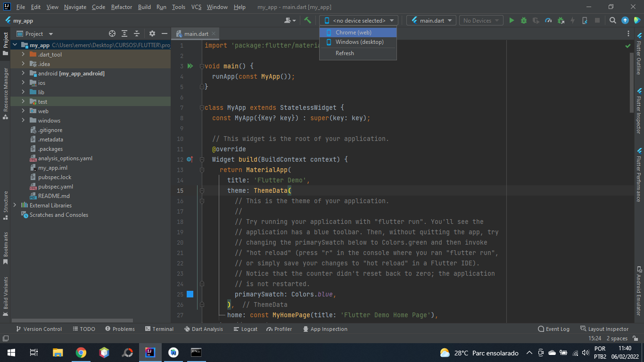Switch to the main.dart editor tab
The width and height of the screenshot is (644, 362).
click(196, 33)
